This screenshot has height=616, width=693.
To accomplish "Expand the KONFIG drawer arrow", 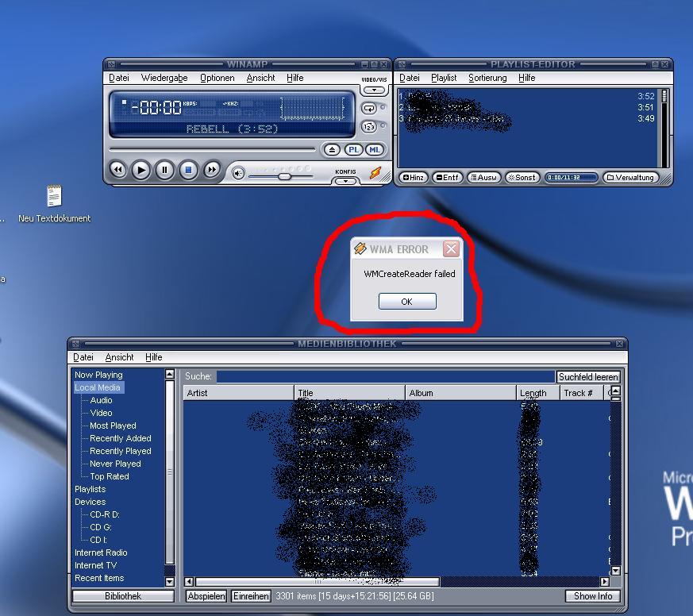I will pos(345,181).
